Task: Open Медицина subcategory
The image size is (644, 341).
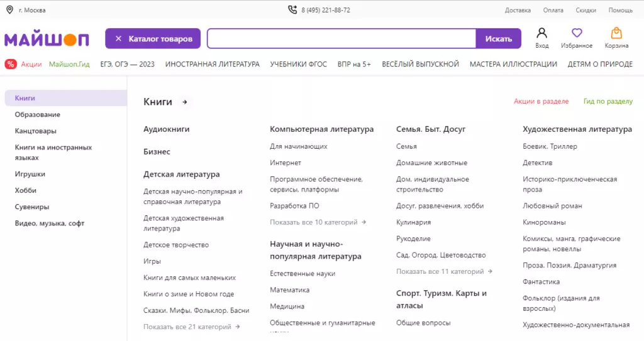Action: (x=287, y=306)
